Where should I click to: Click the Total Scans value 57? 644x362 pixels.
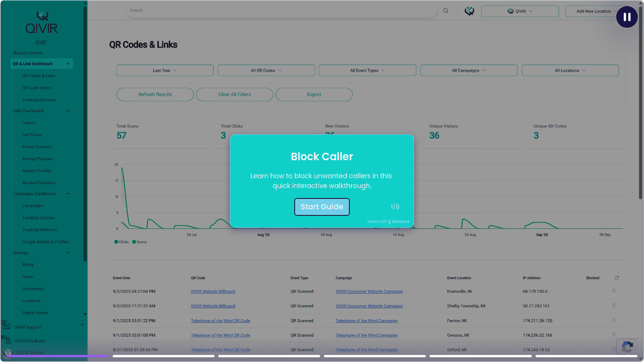click(x=122, y=136)
